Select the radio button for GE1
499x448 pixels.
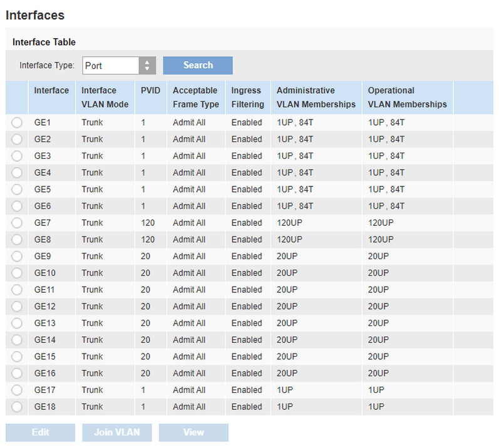coord(17,123)
